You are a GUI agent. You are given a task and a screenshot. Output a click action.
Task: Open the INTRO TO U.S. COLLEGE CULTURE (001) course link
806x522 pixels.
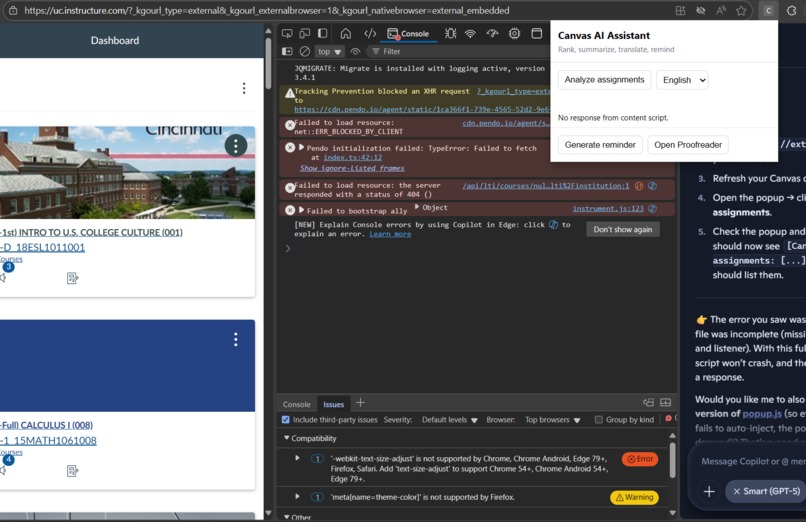pos(91,232)
